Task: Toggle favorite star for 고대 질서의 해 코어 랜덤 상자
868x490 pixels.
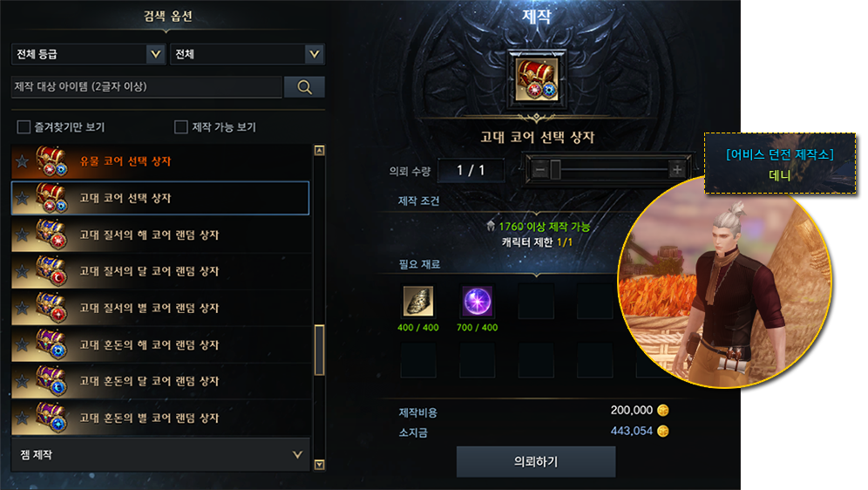Action: pos(22,235)
